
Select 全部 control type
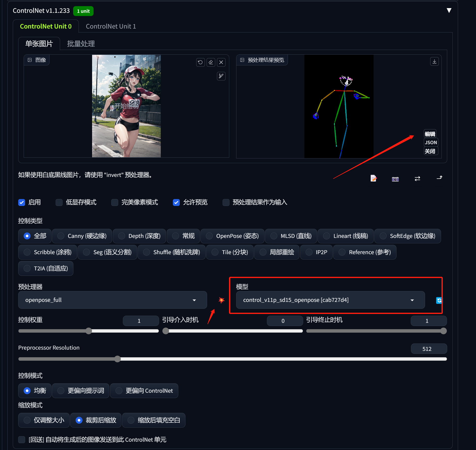pos(35,236)
